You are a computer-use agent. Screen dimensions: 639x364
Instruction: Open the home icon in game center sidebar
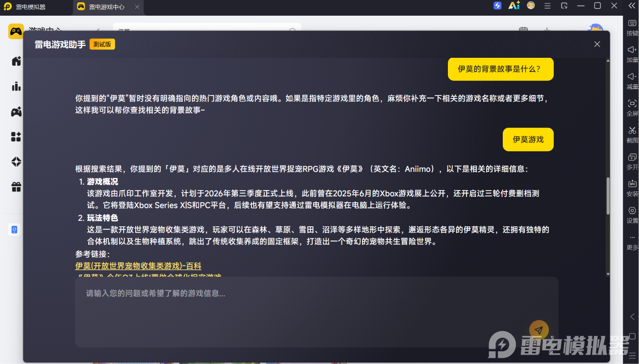tap(16, 61)
